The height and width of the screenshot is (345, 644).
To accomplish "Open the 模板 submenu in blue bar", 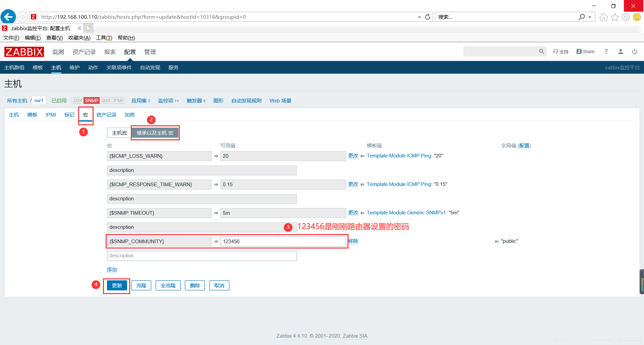I will tap(38, 67).
